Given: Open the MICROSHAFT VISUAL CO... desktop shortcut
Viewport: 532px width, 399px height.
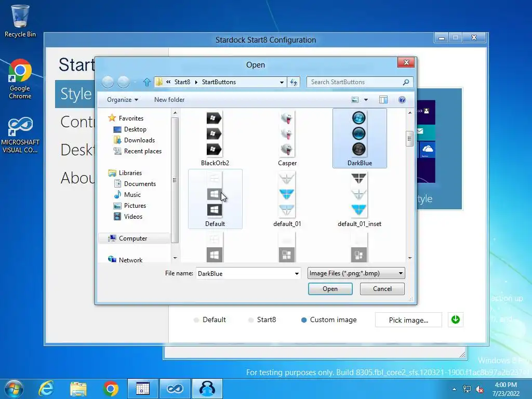Looking at the screenshot, I should [20, 135].
